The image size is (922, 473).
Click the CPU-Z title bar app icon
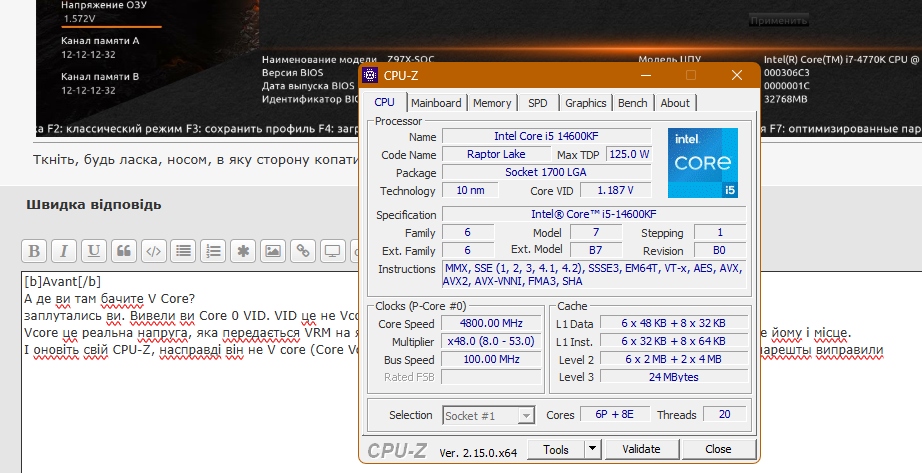click(x=370, y=75)
